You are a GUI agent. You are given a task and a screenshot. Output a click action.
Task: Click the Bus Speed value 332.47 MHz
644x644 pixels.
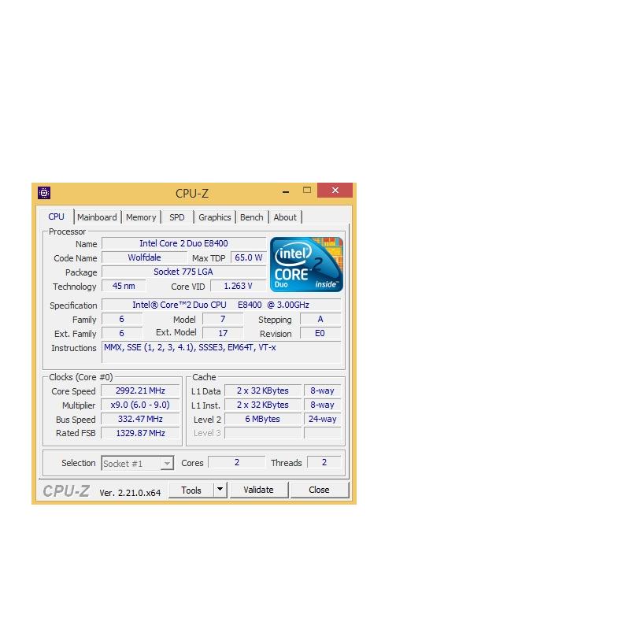point(140,419)
